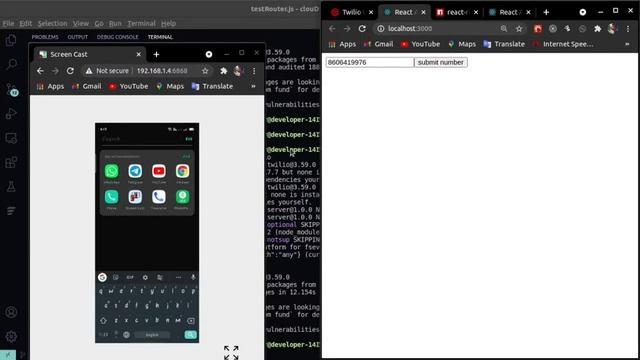
Task: Tap phone keyboard settings gear
Action: click(145, 277)
